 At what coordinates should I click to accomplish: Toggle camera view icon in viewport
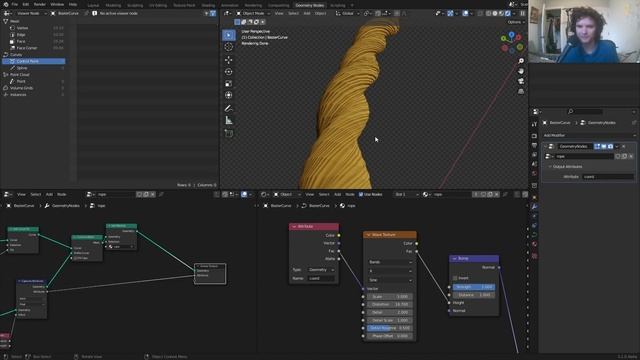(x=521, y=81)
